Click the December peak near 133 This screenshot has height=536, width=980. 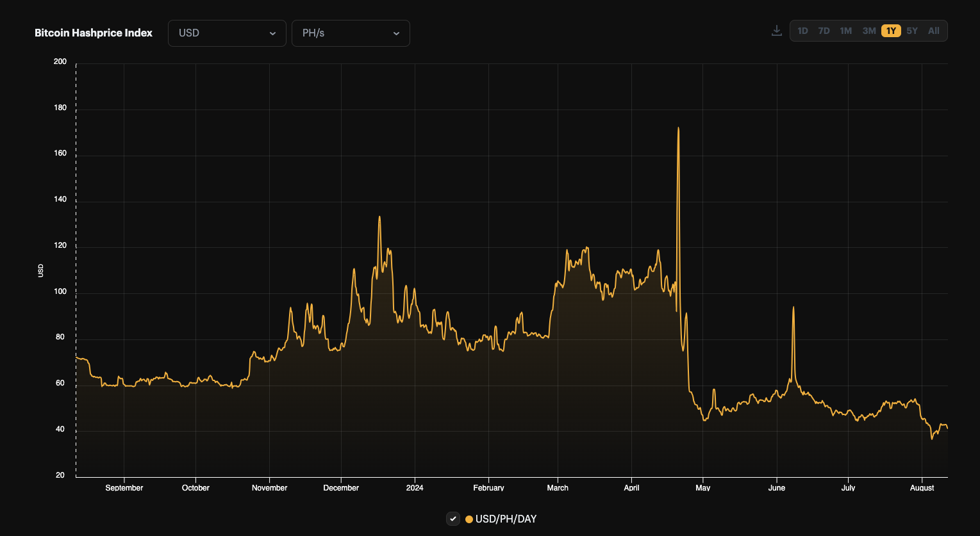(379, 216)
